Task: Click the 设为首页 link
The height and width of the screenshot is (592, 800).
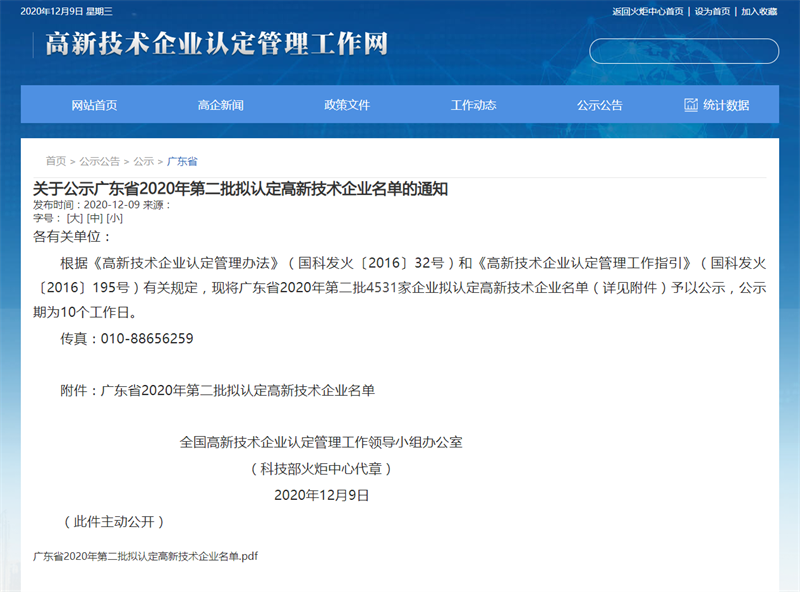Action: point(712,12)
